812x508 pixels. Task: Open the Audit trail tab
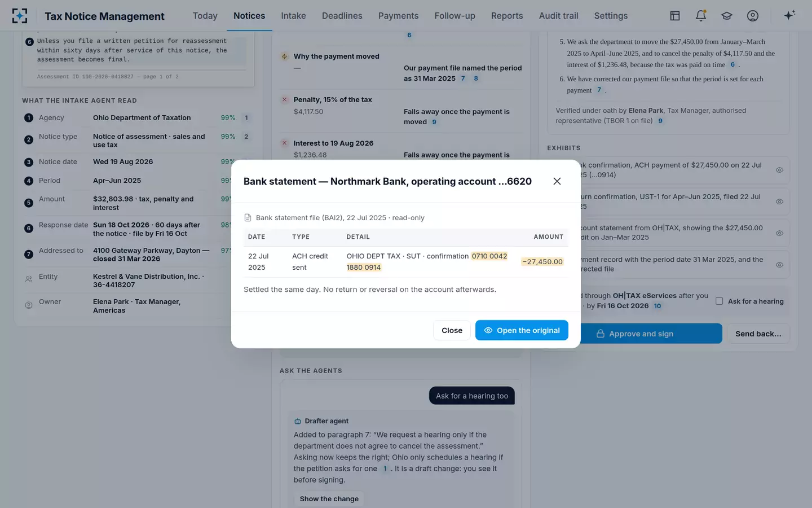[x=559, y=16]
